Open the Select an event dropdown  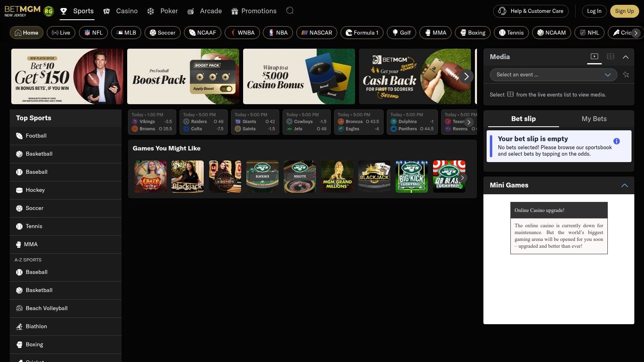(x=553, y=75)
